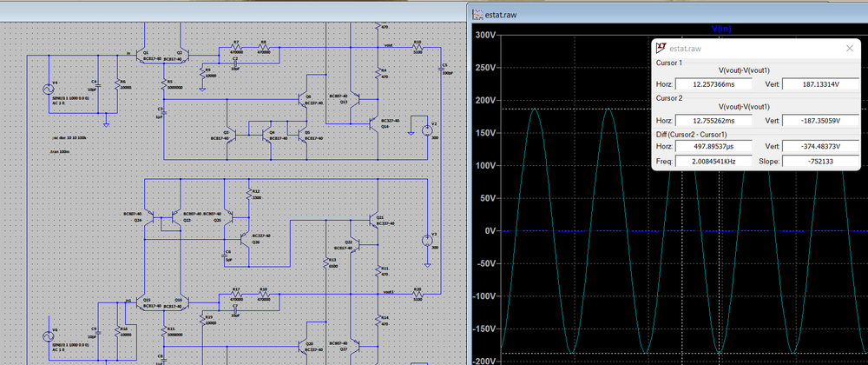Click the LTspice logo in cursor dialog
This screenshot has width=868, height=365.
pyautogui.click(x=661, y=50)
